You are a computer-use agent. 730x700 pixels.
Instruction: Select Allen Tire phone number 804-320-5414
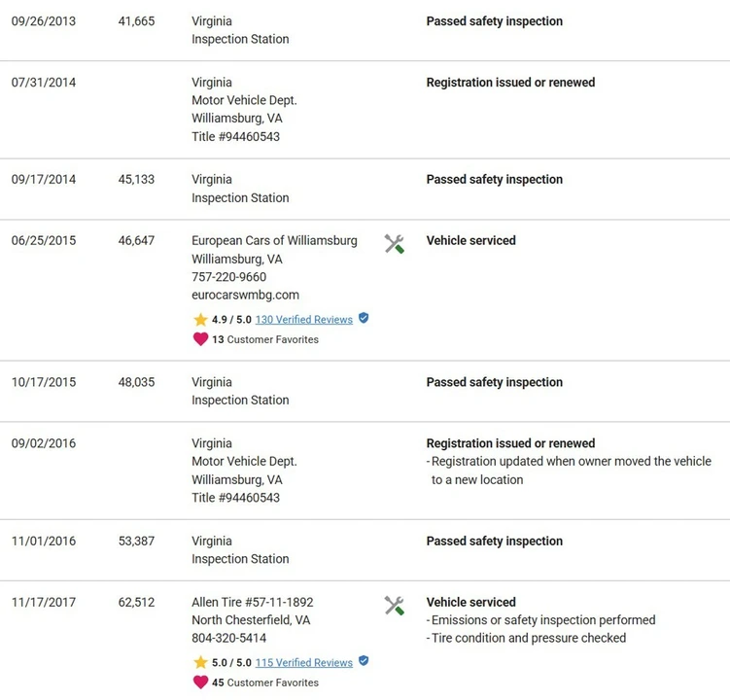pos(229,638)
